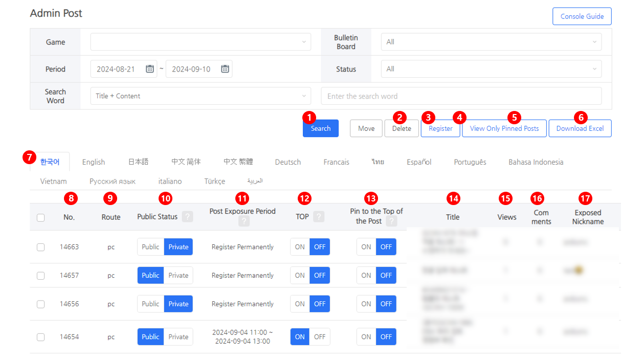Check the select-all checkbox in table header
This screenshot has width=644, height=362.
41,217
